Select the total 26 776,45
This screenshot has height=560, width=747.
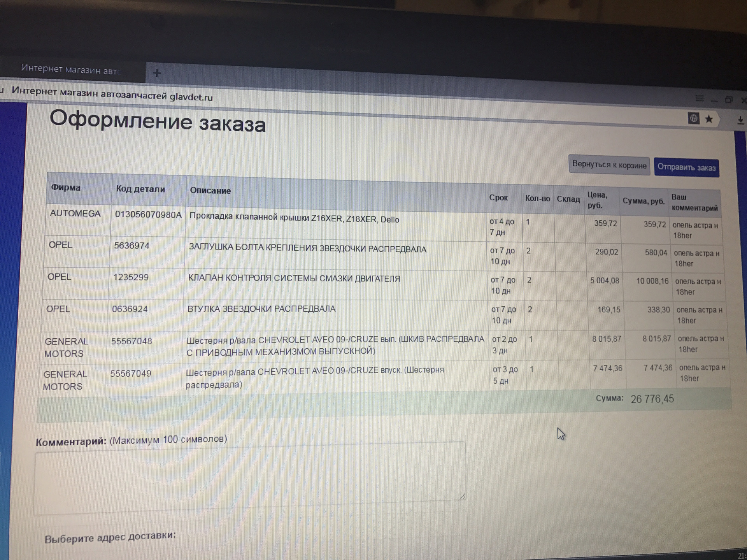[x=652, y=399]
